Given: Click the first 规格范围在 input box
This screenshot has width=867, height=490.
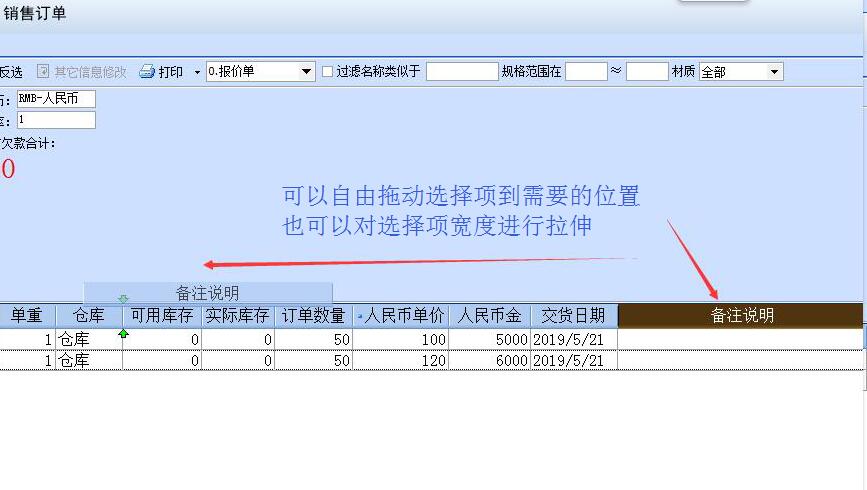Looking at the screenshot, I should [586, 71].
